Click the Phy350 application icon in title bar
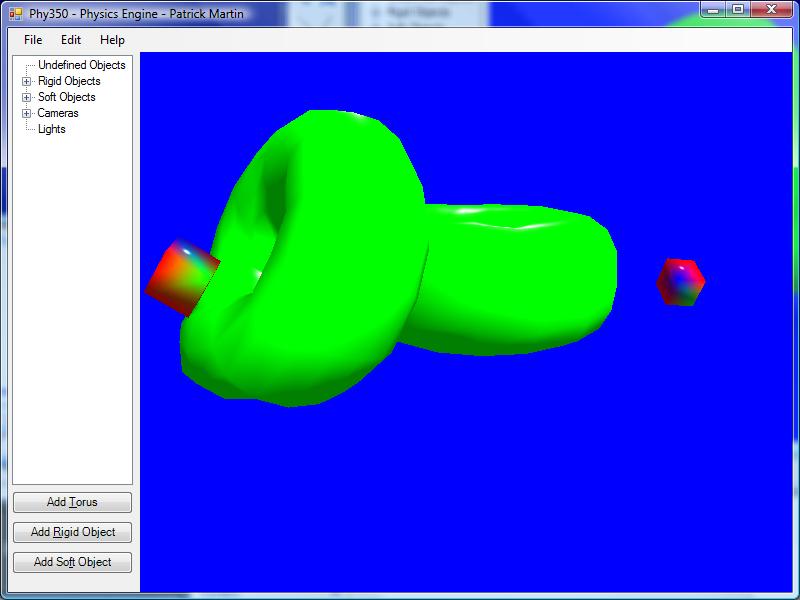 [15, 13]
